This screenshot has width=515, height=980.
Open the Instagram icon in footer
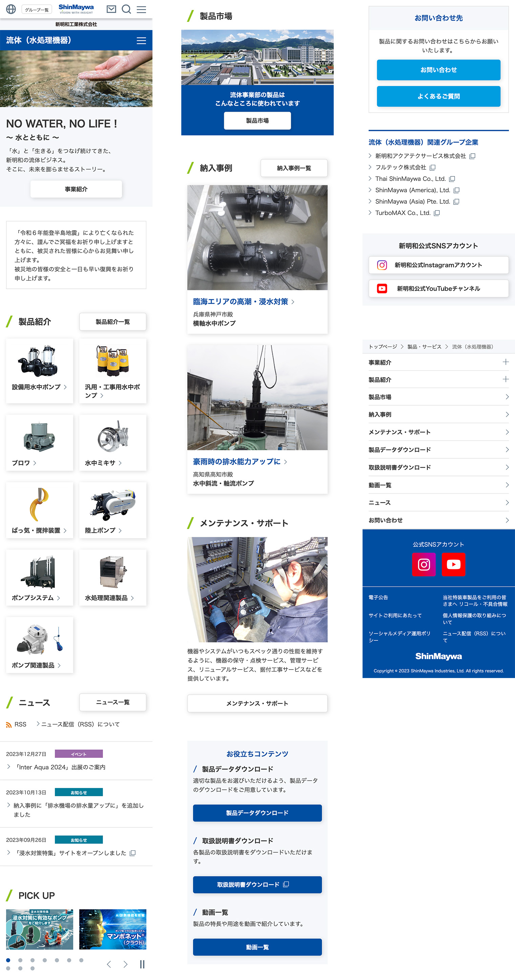click(424, 564)
